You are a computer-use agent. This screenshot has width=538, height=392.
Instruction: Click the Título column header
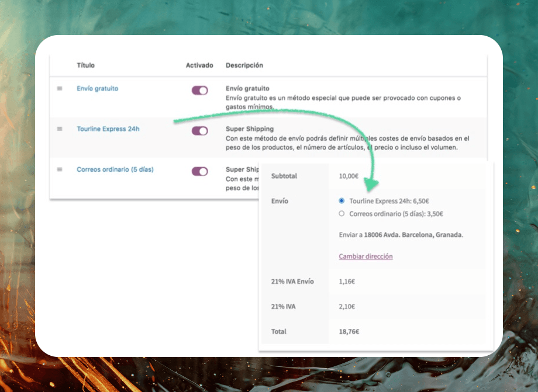click(85, 65)
